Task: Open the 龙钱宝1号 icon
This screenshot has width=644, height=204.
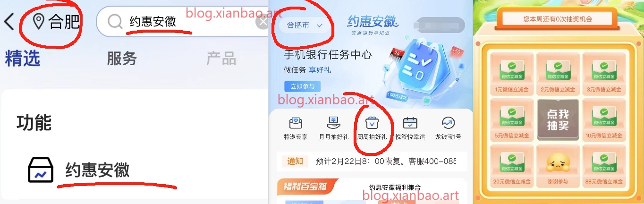Action: pyautogui.click(x=448, y=123)
